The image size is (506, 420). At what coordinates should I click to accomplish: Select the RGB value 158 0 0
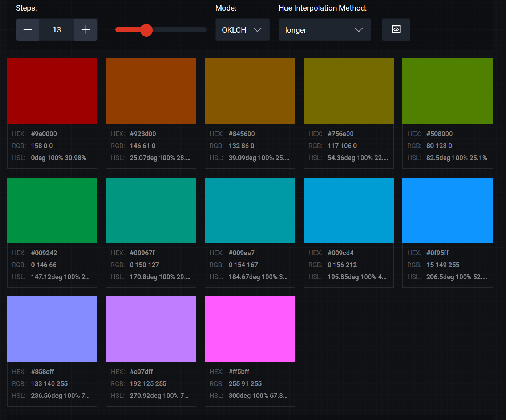42,146
